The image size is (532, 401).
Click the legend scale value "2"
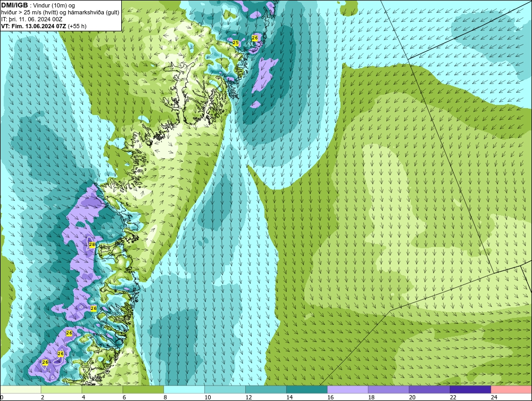pyautogui.click(x=43, y=397)
